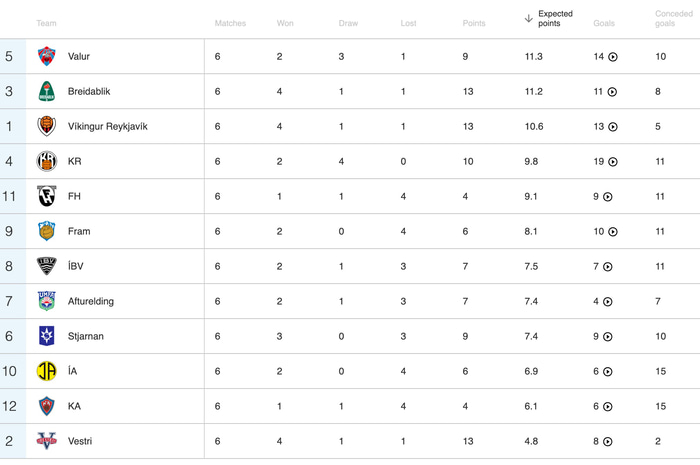Click the ÍA yellow badge icon
Image resolution: width=700 pixels, height=465 pixels.
pyautogui.click(x=46, y=371)
